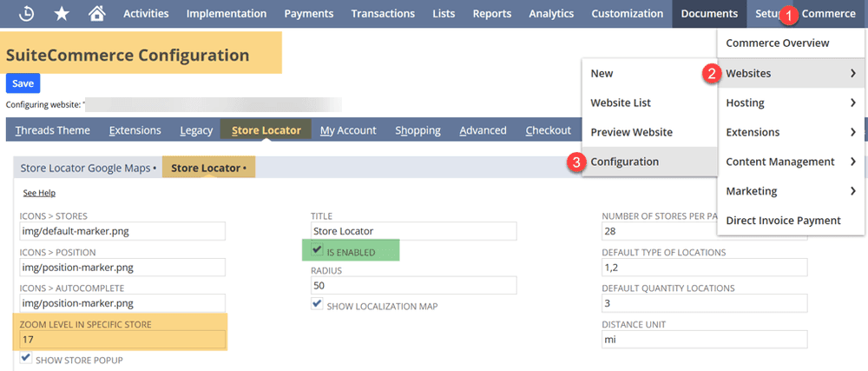Open the Analytics menu
868x371 pixels.
[x=551, y=14]
